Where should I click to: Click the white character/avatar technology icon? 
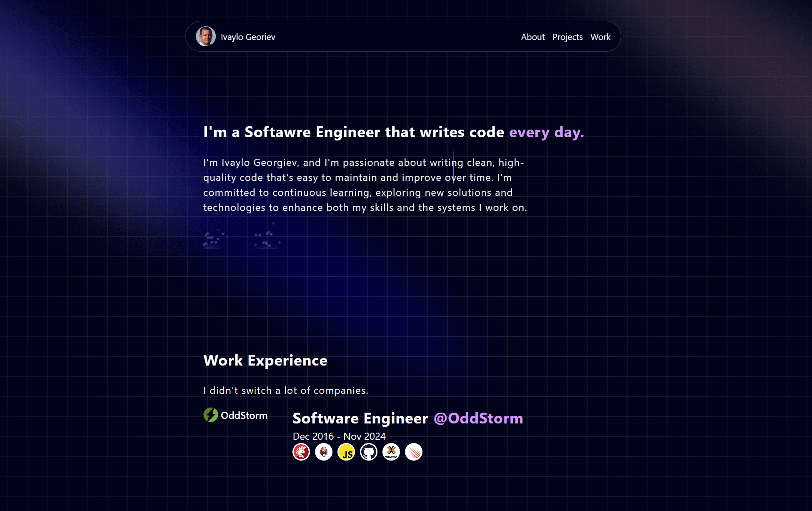click(322, 451)
